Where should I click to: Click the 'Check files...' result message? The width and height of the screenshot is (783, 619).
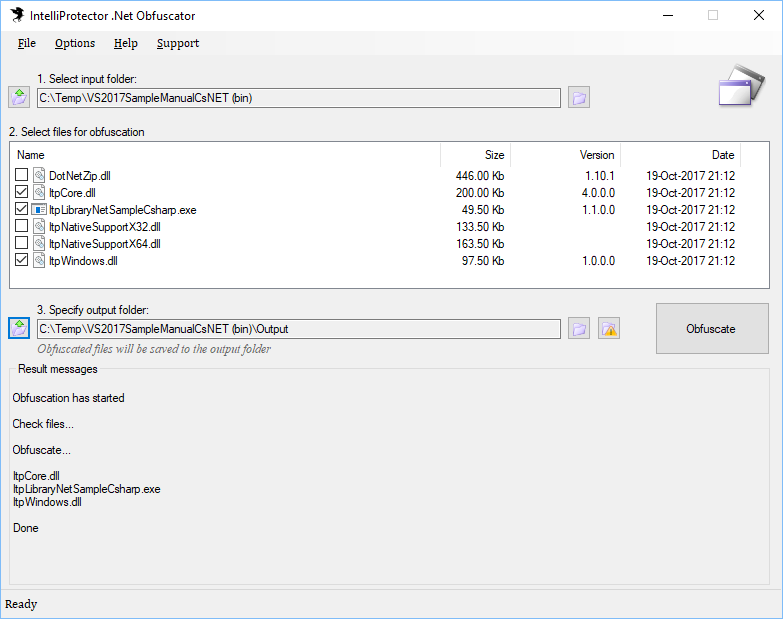click(x=43, y=424)
